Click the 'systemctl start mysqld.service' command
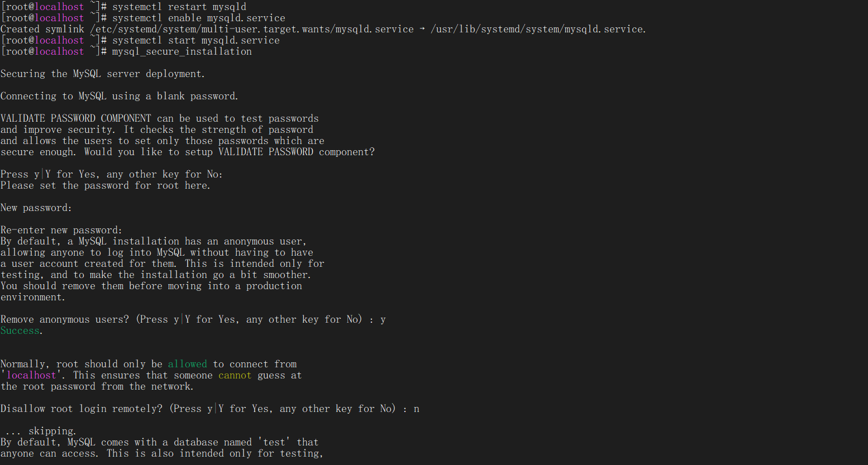This screenshot has width=868, height=465. [x=195, y=40]
